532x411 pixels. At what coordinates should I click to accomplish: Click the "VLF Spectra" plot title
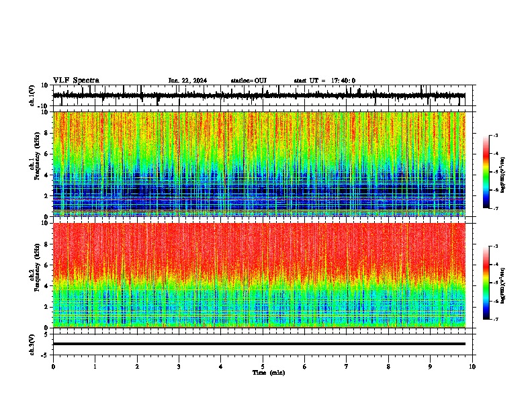pos(76,81)
